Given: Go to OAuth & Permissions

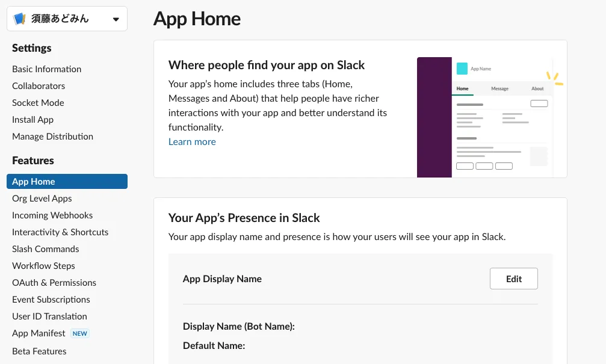Looking at the screenshot, I should pyautogui.click(x=54, y=283).
